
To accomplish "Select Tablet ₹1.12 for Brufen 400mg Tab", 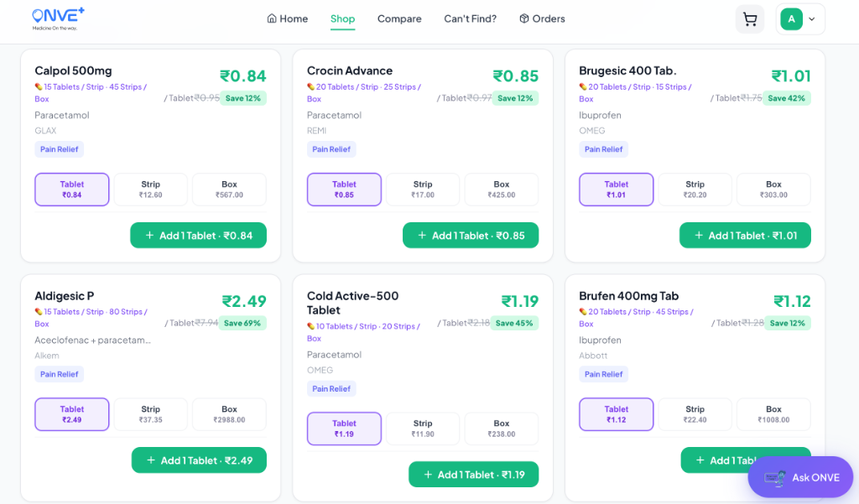I will click(617, 414).
